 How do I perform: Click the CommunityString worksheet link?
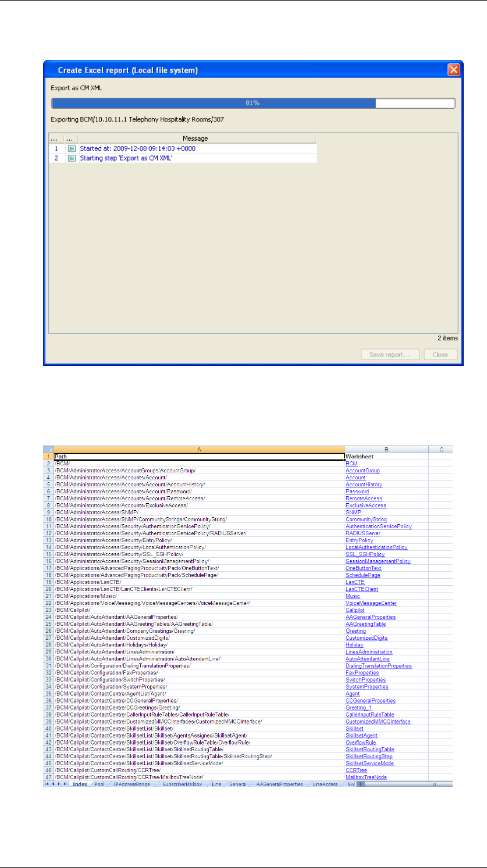click(x=366, y=519)
